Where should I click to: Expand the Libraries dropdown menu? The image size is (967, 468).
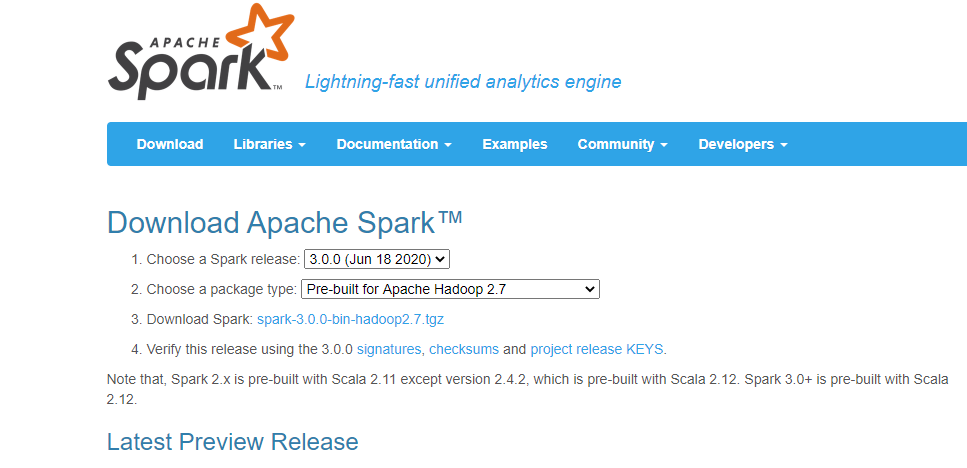click(x=270, y=144)
